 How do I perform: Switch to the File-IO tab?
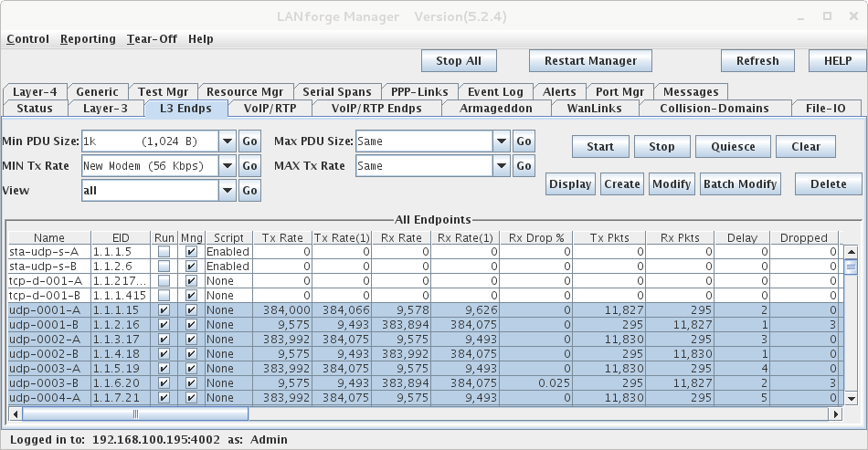826,109
